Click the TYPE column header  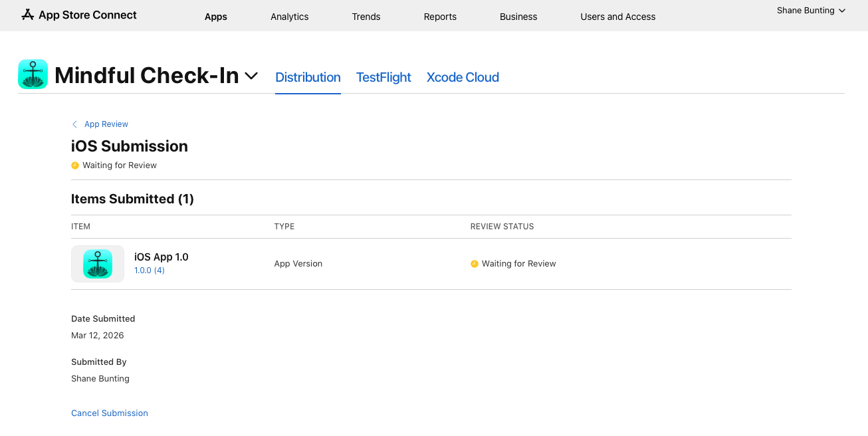284,227
